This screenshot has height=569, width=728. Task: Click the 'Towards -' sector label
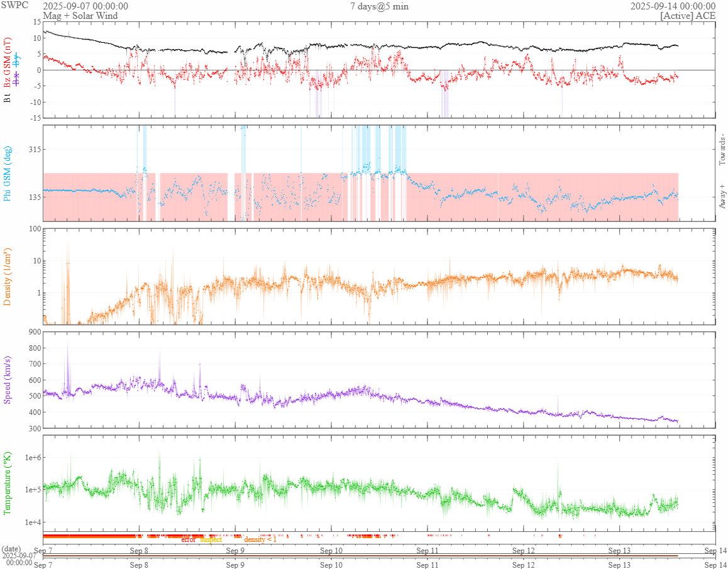pos(722,150)
